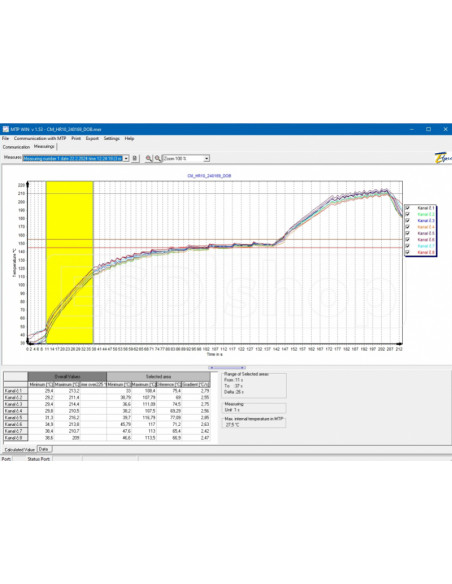
Task: Click the Status Port label in status bar
Action: click(x=39, y=459)
